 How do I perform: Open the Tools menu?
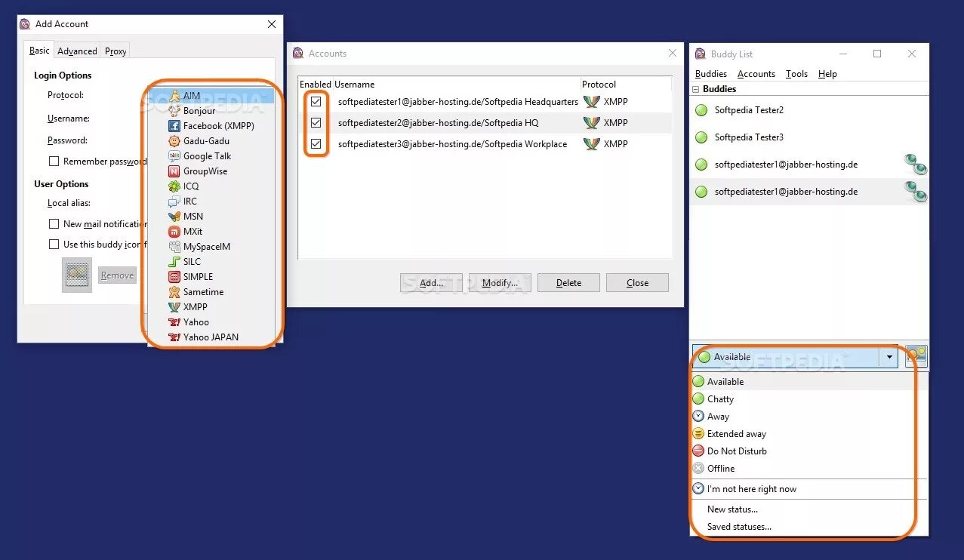tap(796, 74)
